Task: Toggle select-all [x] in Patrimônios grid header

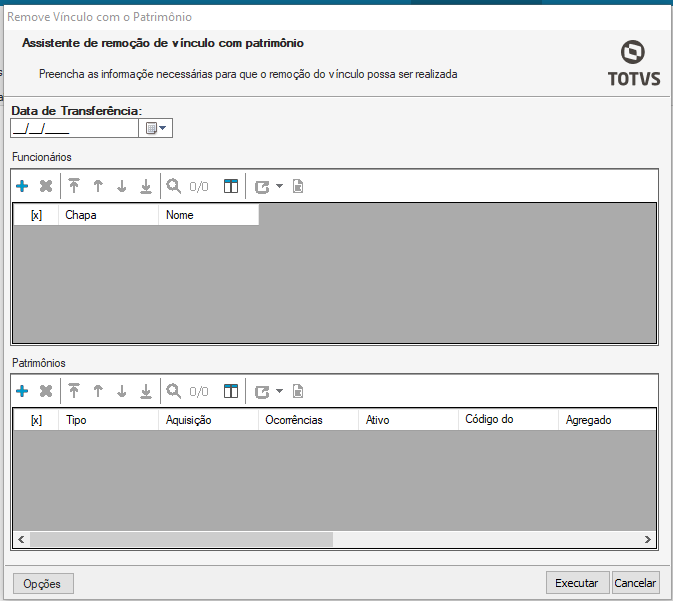Action: tap(36, 420)
